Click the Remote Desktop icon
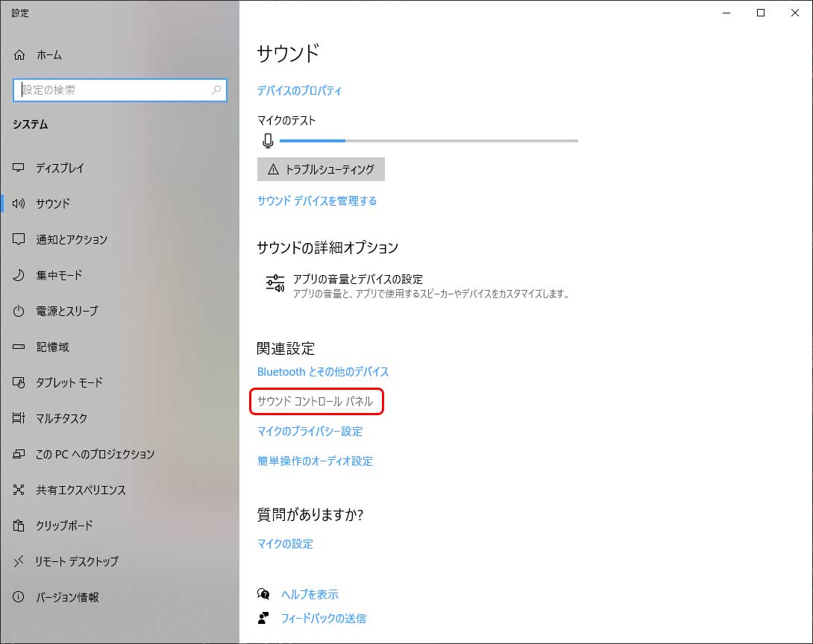 click(19, 561)
